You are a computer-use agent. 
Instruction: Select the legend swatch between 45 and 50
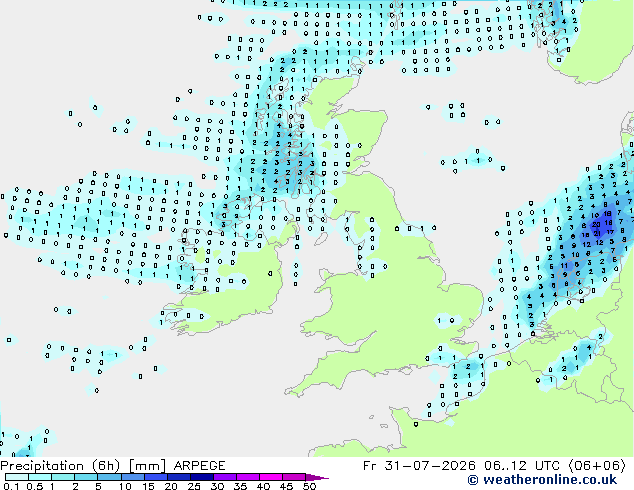click(294, 477)
